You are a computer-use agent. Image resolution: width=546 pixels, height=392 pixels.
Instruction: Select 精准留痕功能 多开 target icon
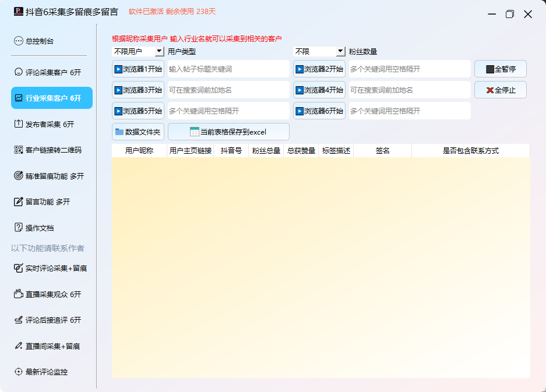(x=19, y=176)
